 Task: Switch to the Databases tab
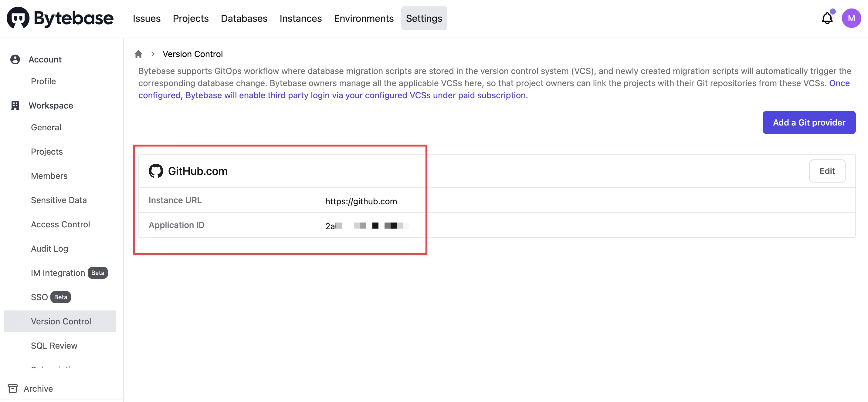pos(244,18)
